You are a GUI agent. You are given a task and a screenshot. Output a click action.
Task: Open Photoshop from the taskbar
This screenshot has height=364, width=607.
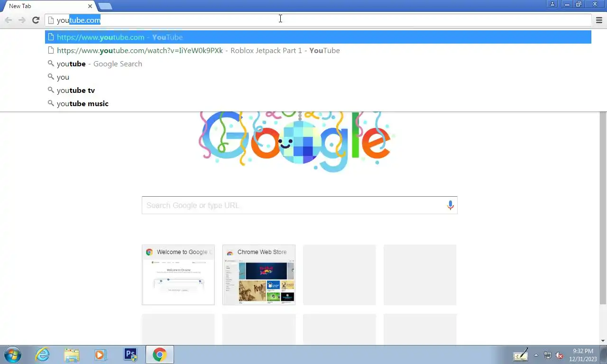130,355
